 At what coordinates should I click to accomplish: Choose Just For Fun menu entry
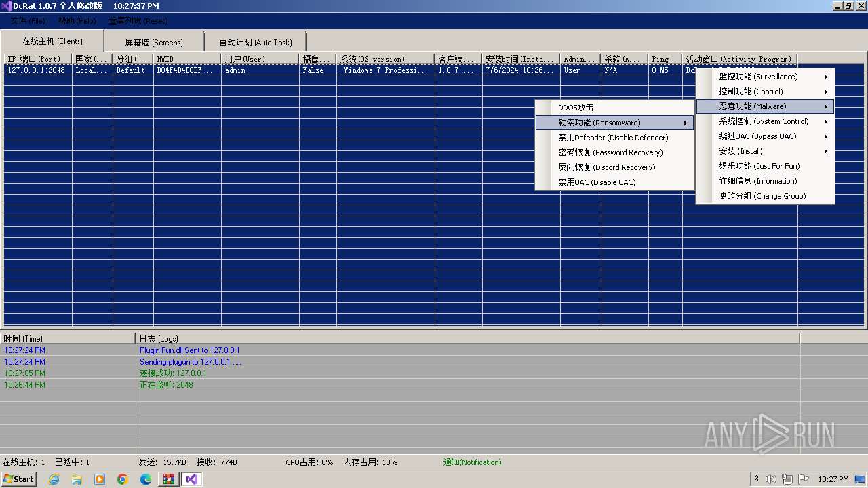765,166
